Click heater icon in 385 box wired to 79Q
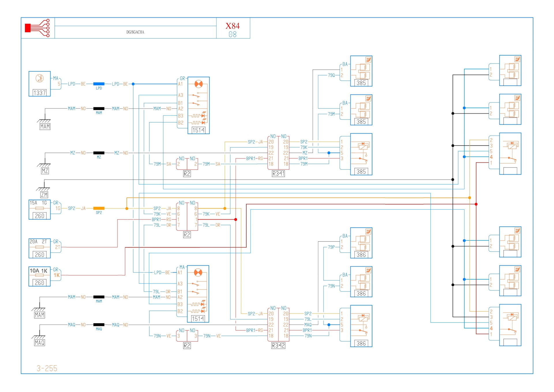This screenshot has height=392, width=554. pyautogui.click(x=368, y=60)
